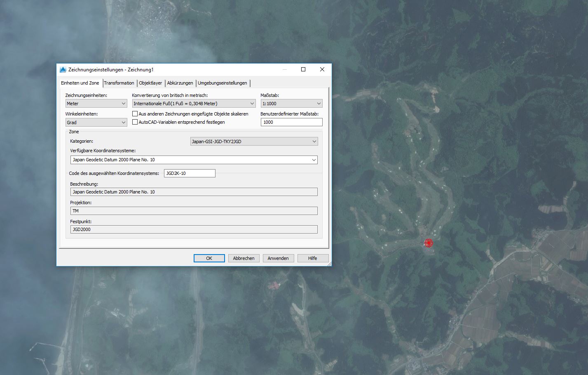This screenshot has width=588, height=375.
Task: Click the Projektion field showing TM
Action: point(194,211)
